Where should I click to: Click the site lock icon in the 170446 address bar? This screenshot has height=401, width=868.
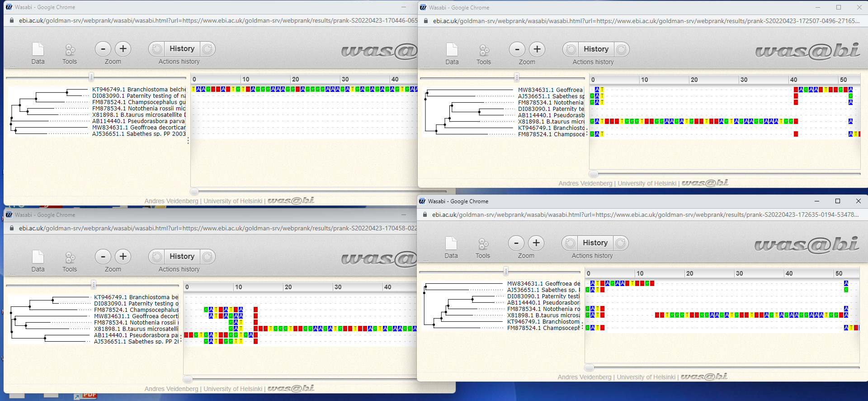(11, 20)
